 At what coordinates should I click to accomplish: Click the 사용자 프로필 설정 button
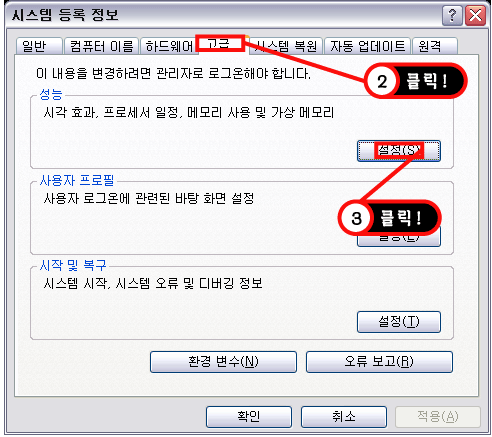click(399, 237)
